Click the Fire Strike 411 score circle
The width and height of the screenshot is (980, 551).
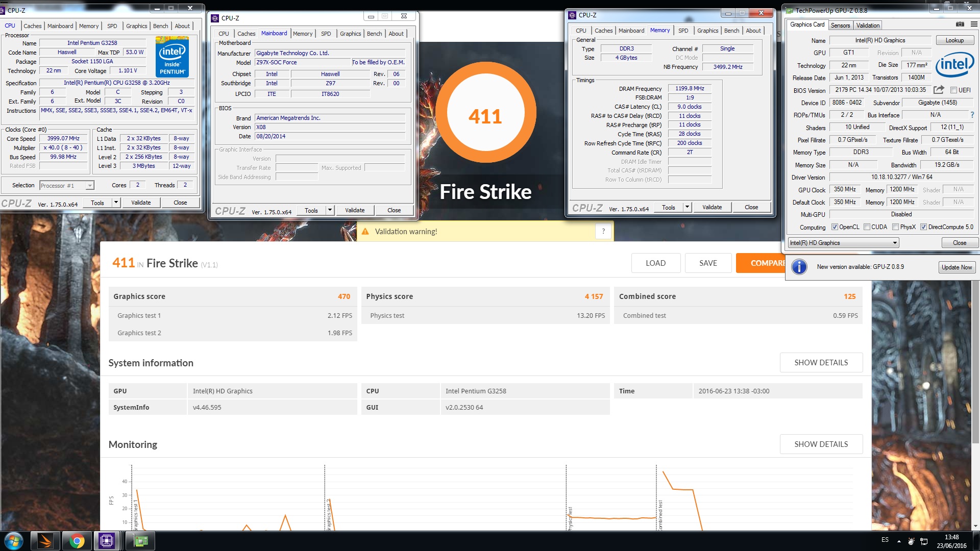tap(485, 113)
